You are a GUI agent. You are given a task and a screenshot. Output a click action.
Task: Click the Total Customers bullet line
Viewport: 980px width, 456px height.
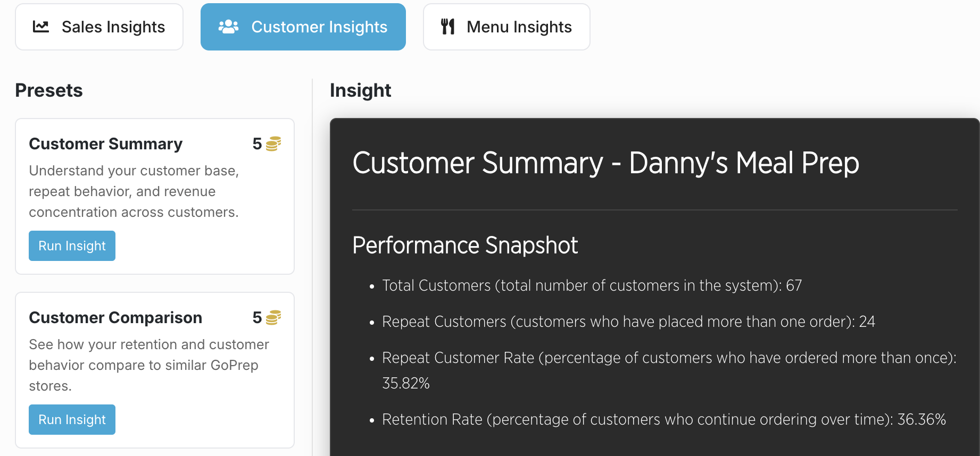[x=592, y=286]
